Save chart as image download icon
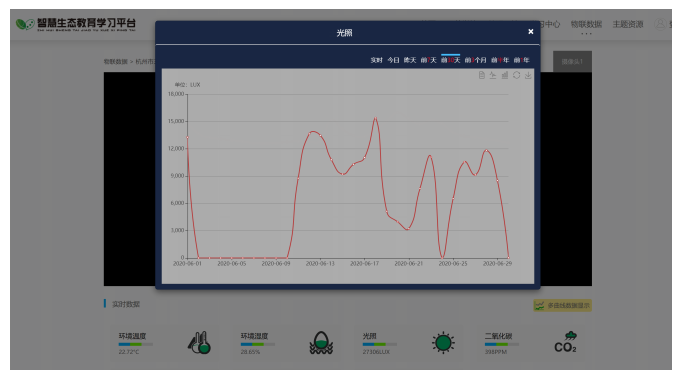The width and height of the screenshot is (682, 380). click(x=528, y=75)
